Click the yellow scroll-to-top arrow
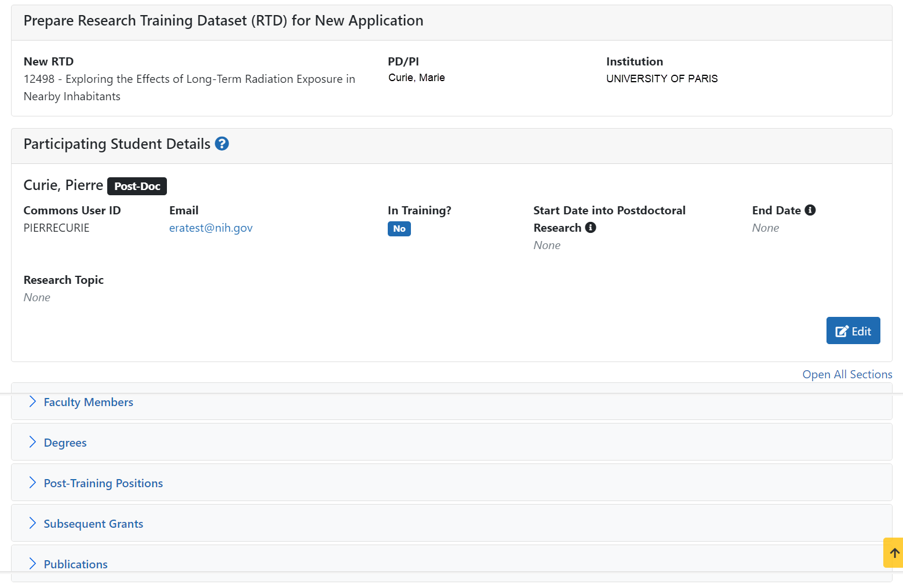Screen dimensions: 903x588 pos(894,553)
